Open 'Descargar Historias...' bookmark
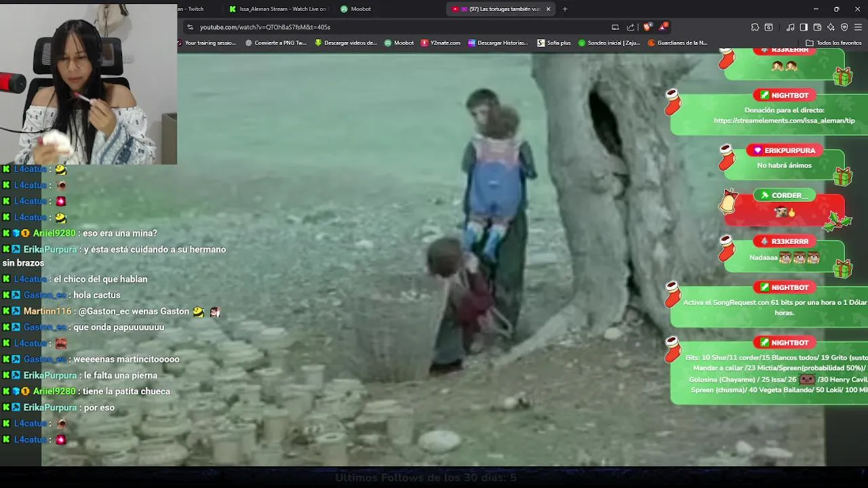Image resolution: width=868 pixels, height=488 pixels. (498, 43)
